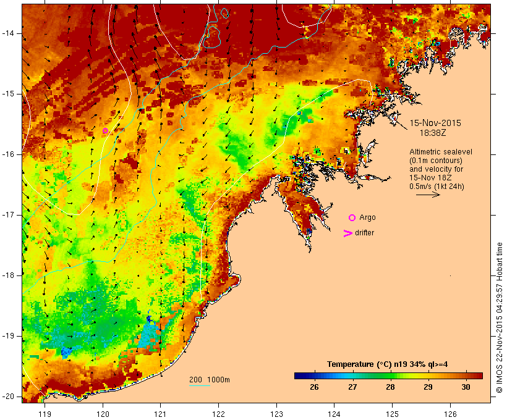Click the drifter arrowhead symbol in the legend
The image size is (507, 420).
point(347,233)
